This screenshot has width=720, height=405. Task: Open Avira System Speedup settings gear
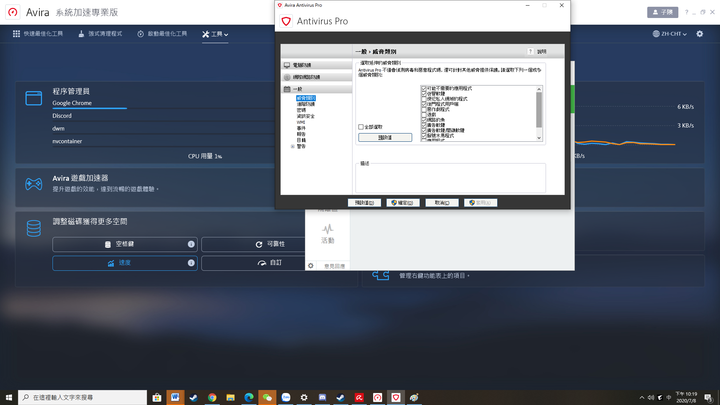tap(699, 34)
